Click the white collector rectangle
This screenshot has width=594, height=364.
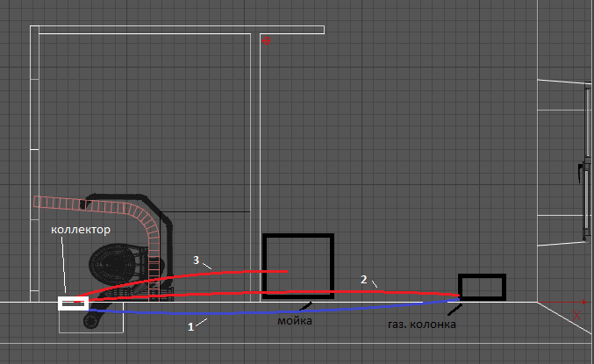73,303
